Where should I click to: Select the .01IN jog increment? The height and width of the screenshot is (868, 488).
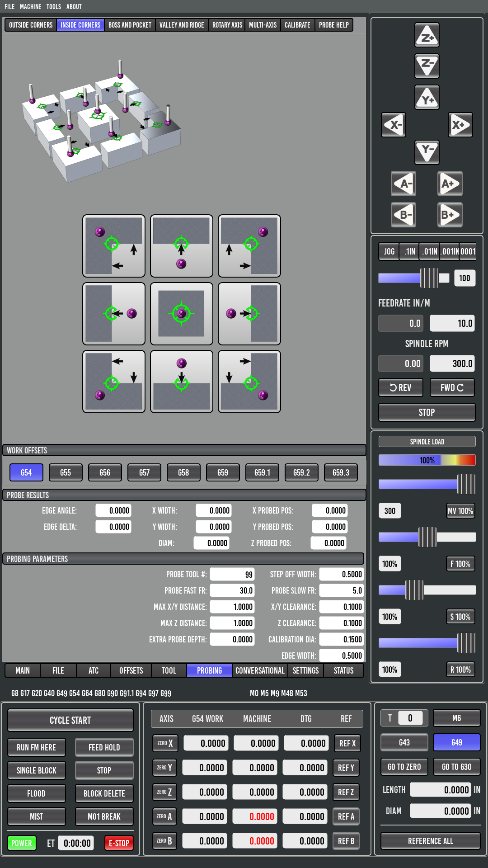[430, 251]
